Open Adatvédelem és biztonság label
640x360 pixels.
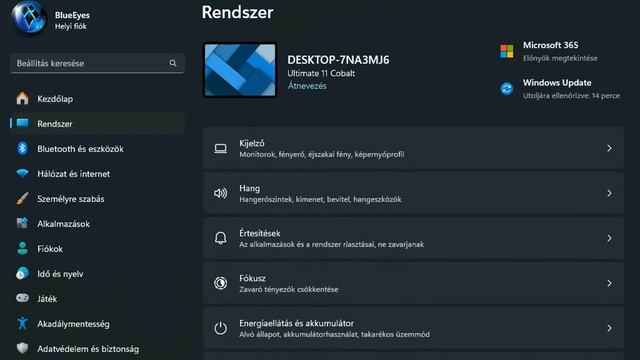pos(88,349)
